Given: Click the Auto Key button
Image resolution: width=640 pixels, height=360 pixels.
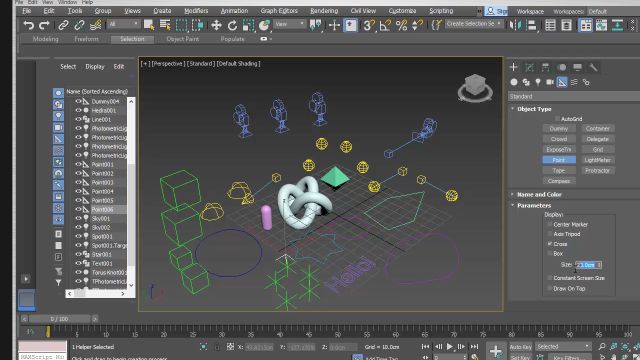Looking at the screenshot, I should (520, 347).
